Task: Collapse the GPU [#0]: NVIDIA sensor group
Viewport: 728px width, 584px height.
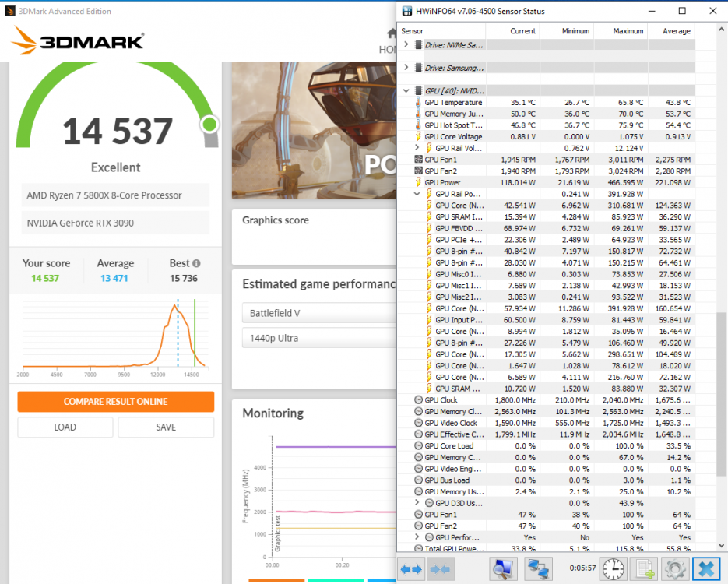Action: pos(406,90)
